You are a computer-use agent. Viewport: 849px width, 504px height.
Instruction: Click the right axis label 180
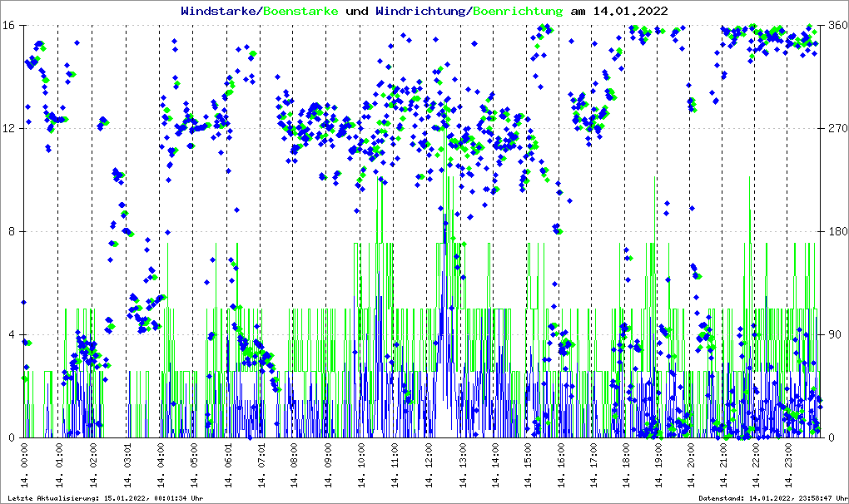(x=837, y=232)
